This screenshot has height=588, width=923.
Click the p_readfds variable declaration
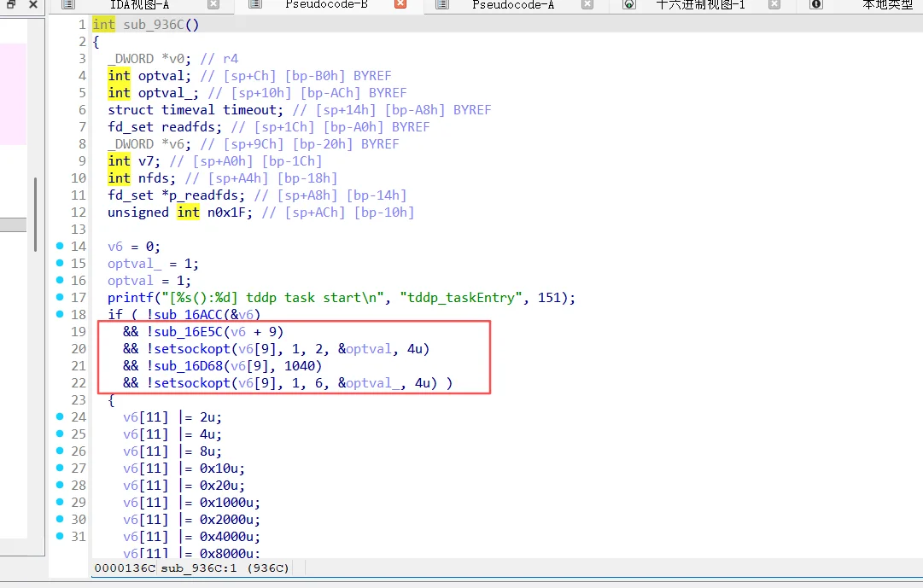click(x=204, y=195)
